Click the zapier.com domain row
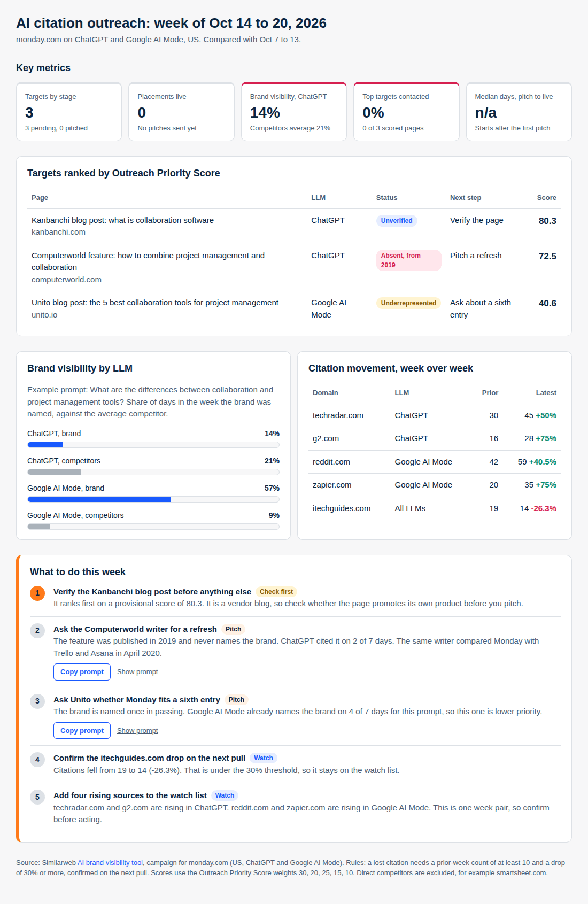This screenshot has height=904, width=588. [435, 485]
